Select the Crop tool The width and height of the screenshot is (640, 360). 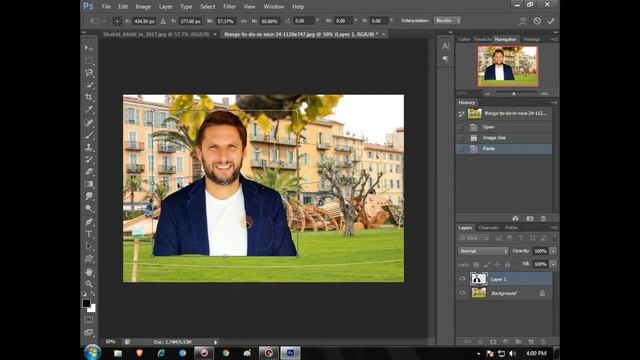point(89,97)
